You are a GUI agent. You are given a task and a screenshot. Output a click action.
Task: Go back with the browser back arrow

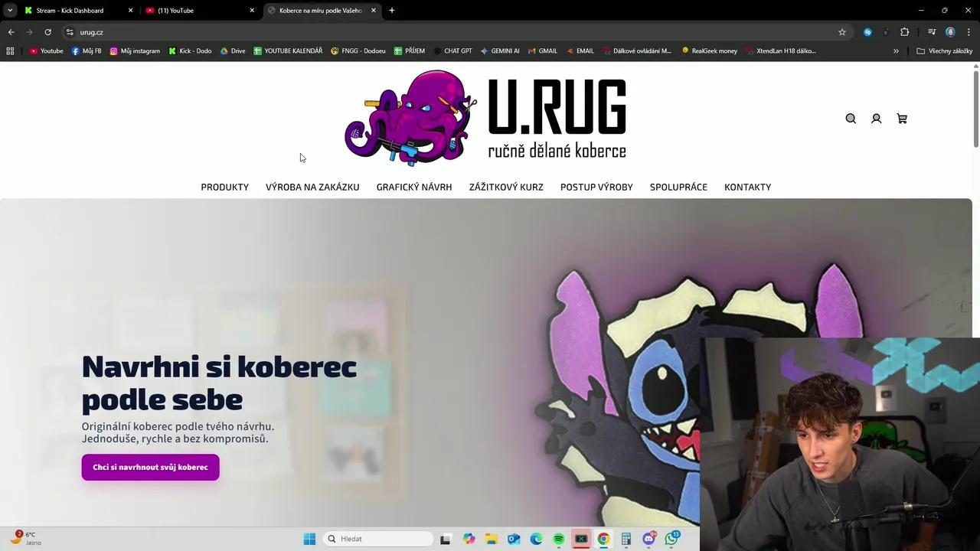pos(11,32)
